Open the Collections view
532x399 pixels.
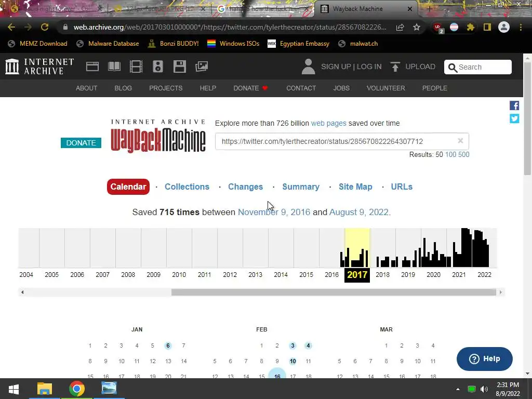[187, 187]
